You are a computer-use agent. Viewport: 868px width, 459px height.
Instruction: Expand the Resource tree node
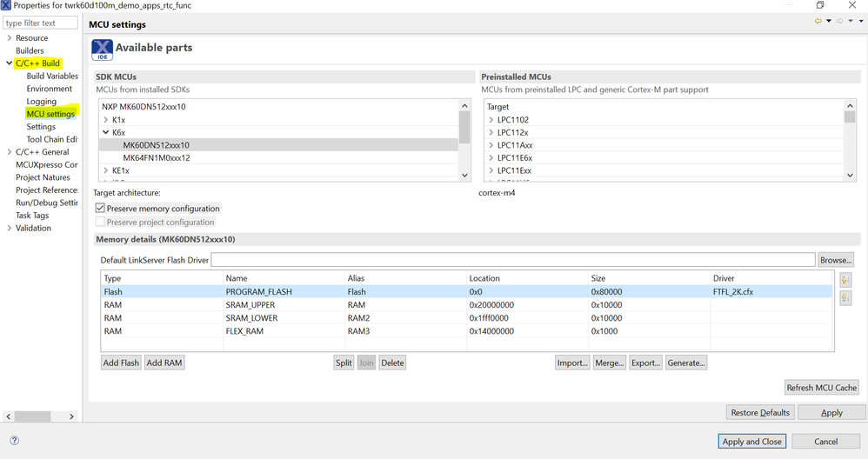pyautogui.click(x=9, y=37)
